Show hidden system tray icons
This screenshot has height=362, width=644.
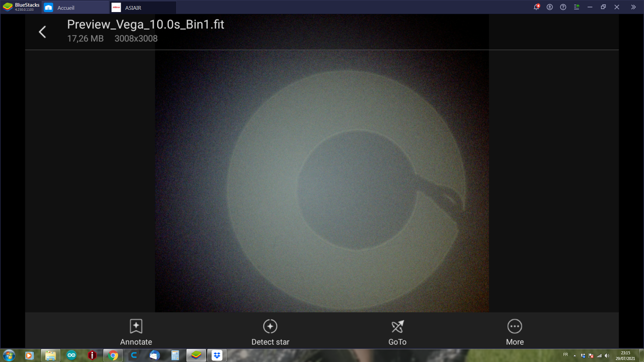coord(574,355)
